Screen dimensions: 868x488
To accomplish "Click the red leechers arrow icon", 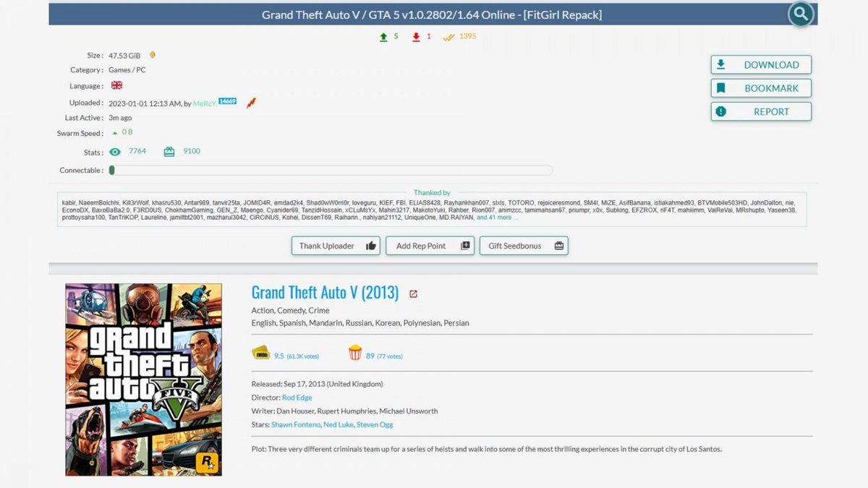I will pos(416,37).
